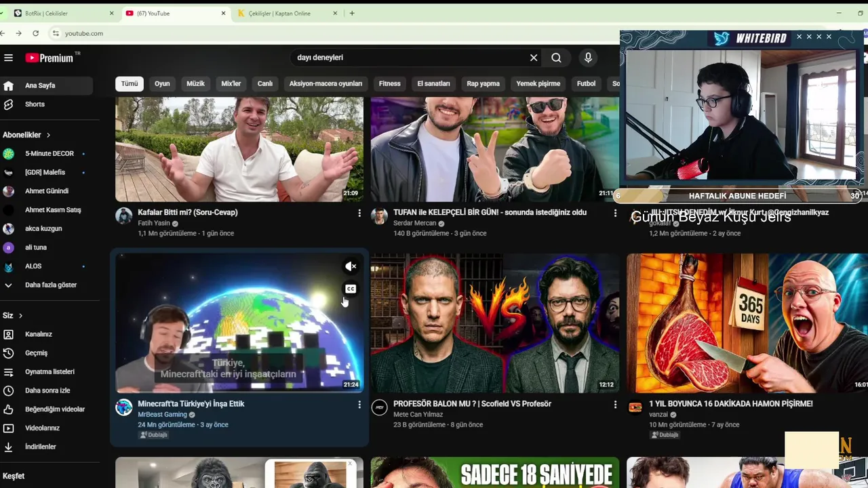This screenshot has height=488, width=868.
Task: Open the YouTube hamburger guide menu
Action: 8,58
